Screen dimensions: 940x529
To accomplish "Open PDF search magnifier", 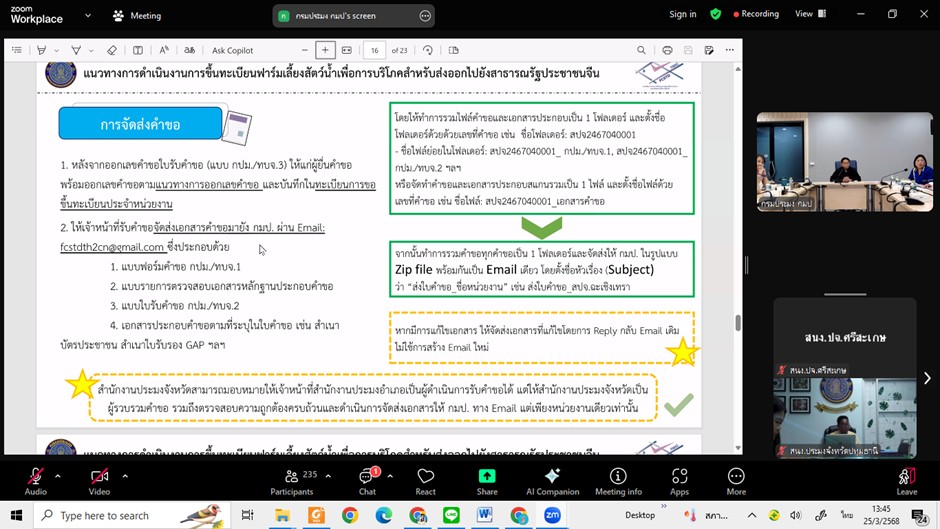I will click(641, 50).
